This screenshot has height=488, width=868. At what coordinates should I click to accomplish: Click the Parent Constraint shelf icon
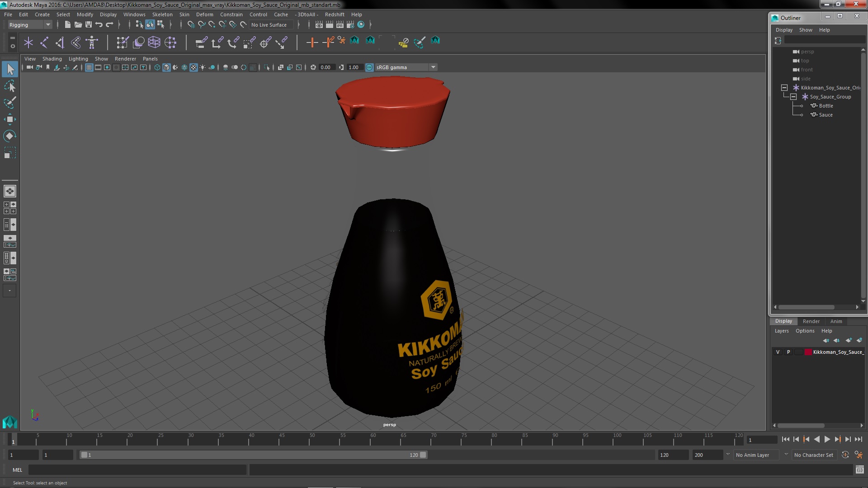[201, 42]
